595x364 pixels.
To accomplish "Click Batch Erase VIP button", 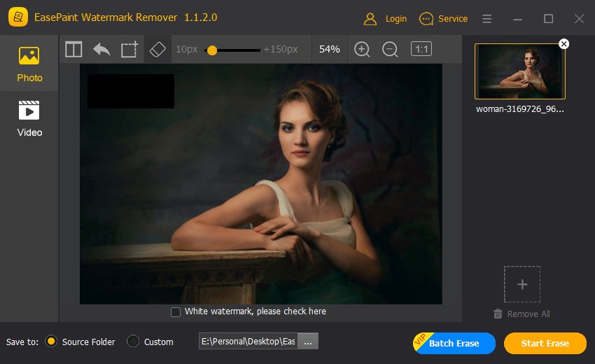I will tap(454, 343).
